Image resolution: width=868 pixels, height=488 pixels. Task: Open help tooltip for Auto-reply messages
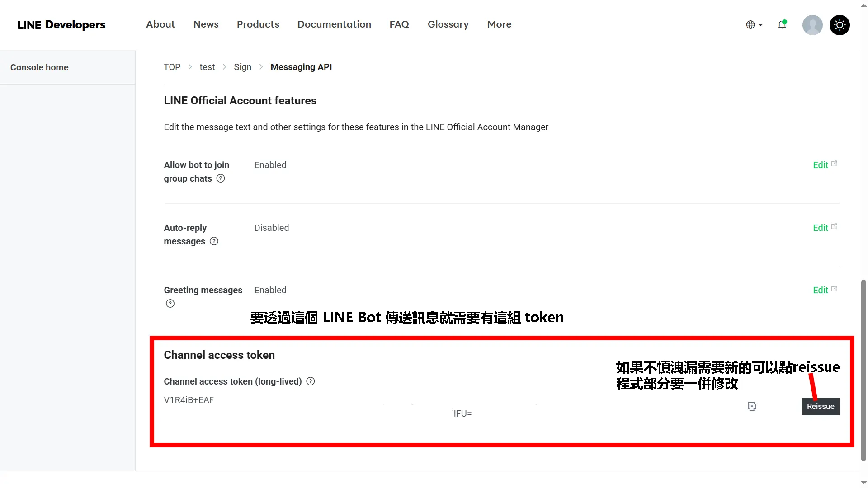(x=213, y=241)
